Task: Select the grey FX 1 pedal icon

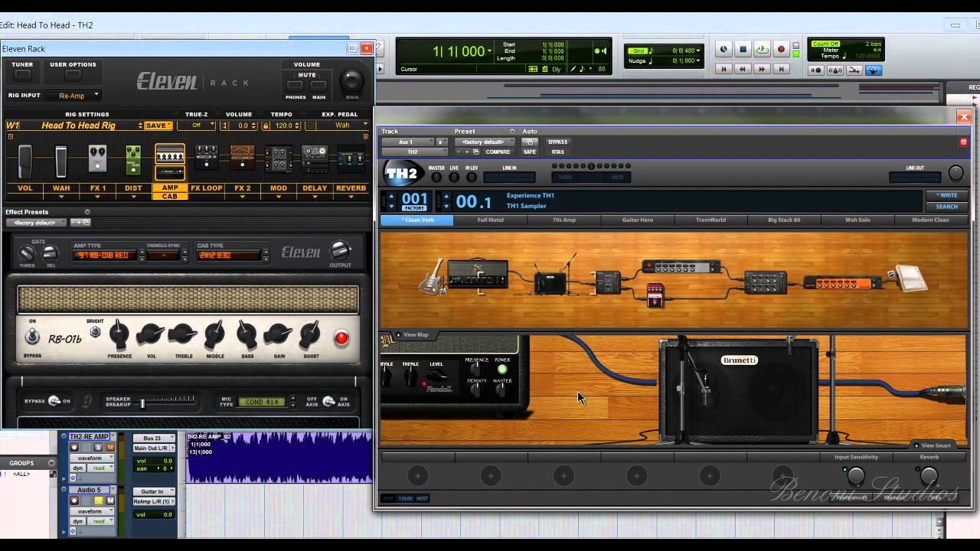Action: point(97,158)
